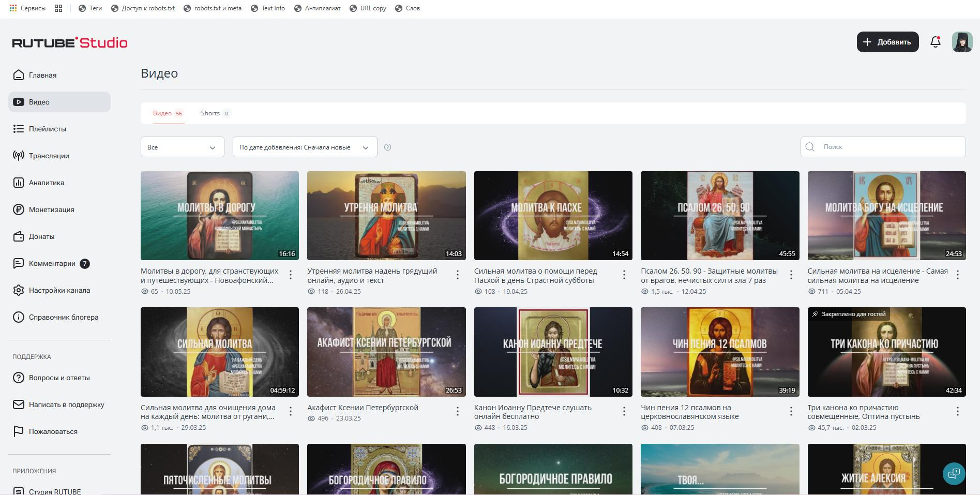Screen dimensions: 980x495
Task: Open Трансляции section
Action: tap(59, 156)
